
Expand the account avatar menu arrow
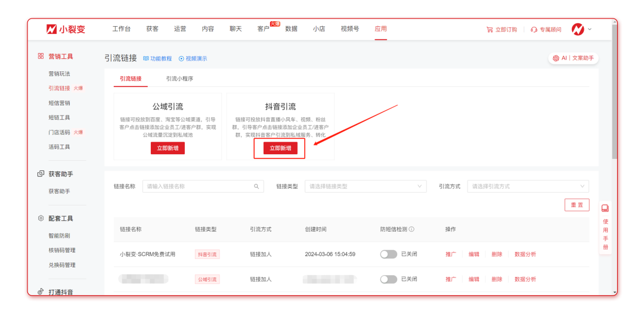pyautogui.click(x=590, y=29)
